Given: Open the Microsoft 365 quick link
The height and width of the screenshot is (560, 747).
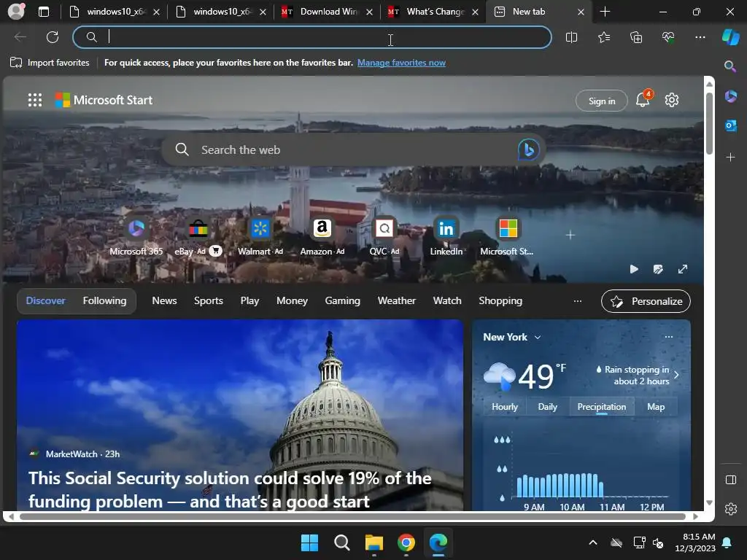Looking at the screenshot, I should coord(136,237).
